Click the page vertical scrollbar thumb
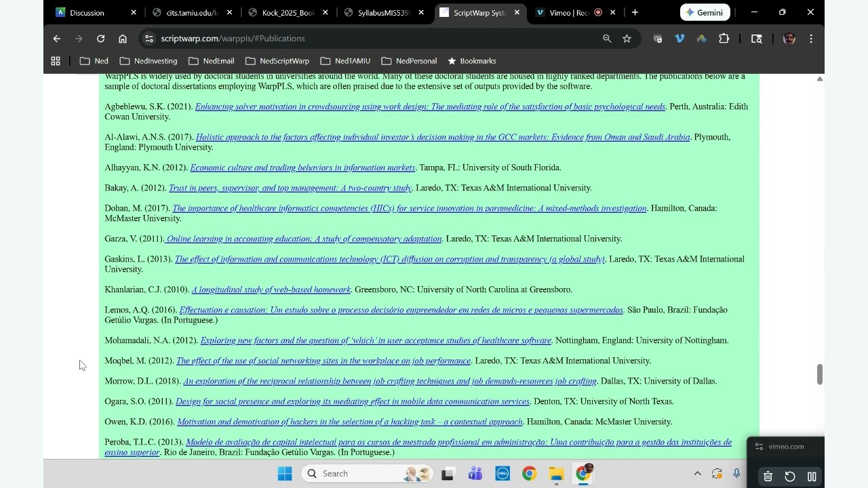This screenshot has width=868, height=488. tap(819, 374)
